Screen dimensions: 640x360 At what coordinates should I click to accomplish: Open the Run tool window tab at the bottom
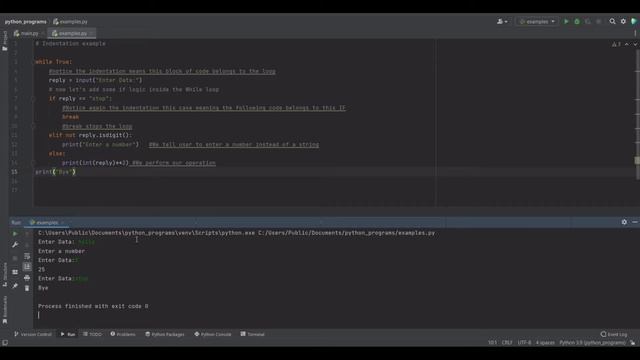coord(68,334)
